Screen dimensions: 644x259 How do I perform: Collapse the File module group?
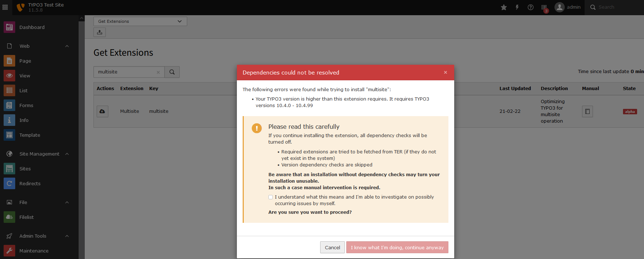(x=67, y=202)
